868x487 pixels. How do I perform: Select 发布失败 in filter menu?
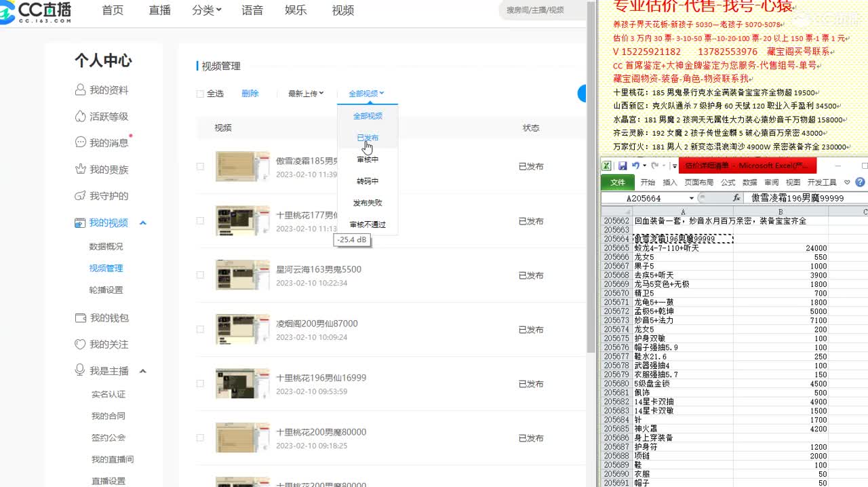click(368, 203)
